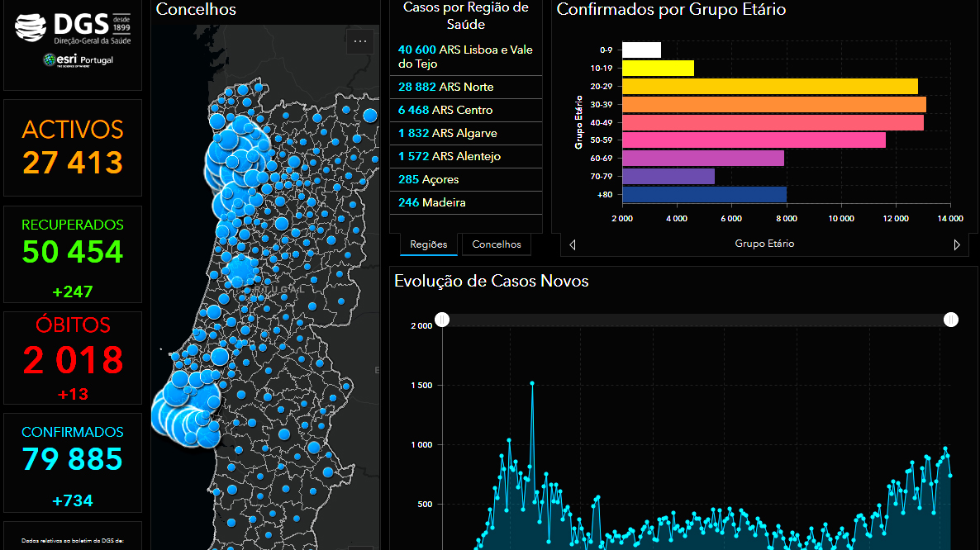980x550 pixels.
Task: Select the Regiões tab
Action: pyautogui.click(x=429, y=244)
